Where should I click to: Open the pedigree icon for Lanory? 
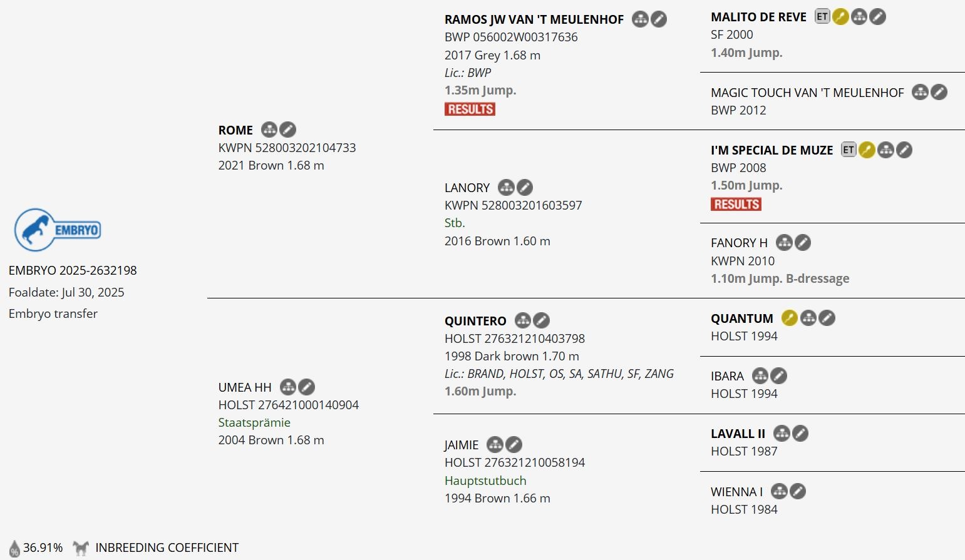[506, 187]
